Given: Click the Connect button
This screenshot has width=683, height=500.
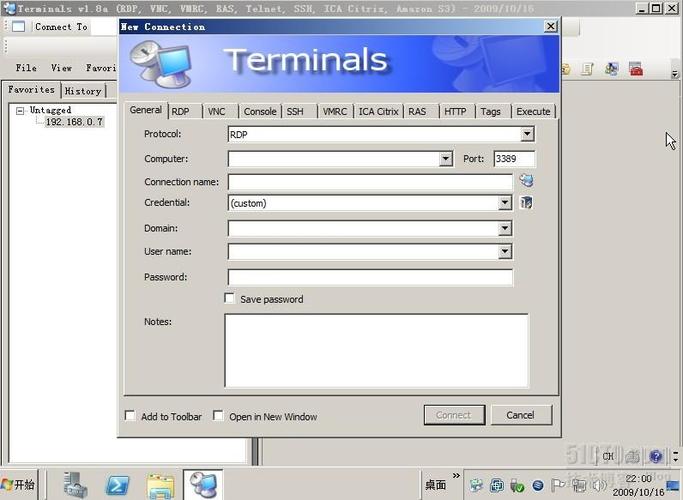Looking at the screenshot, I should [x=454, y=415].
